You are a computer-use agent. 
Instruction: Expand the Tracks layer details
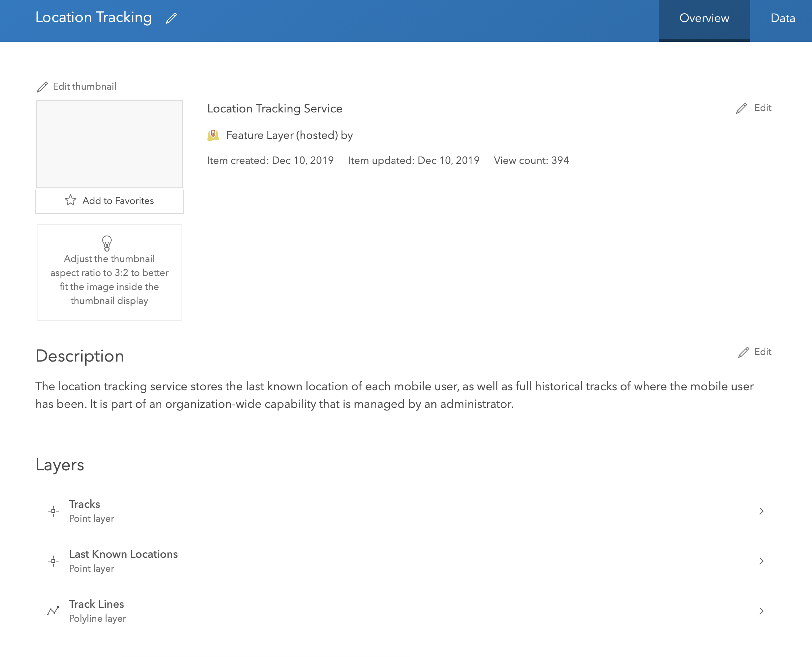click(x=762, y=511)
